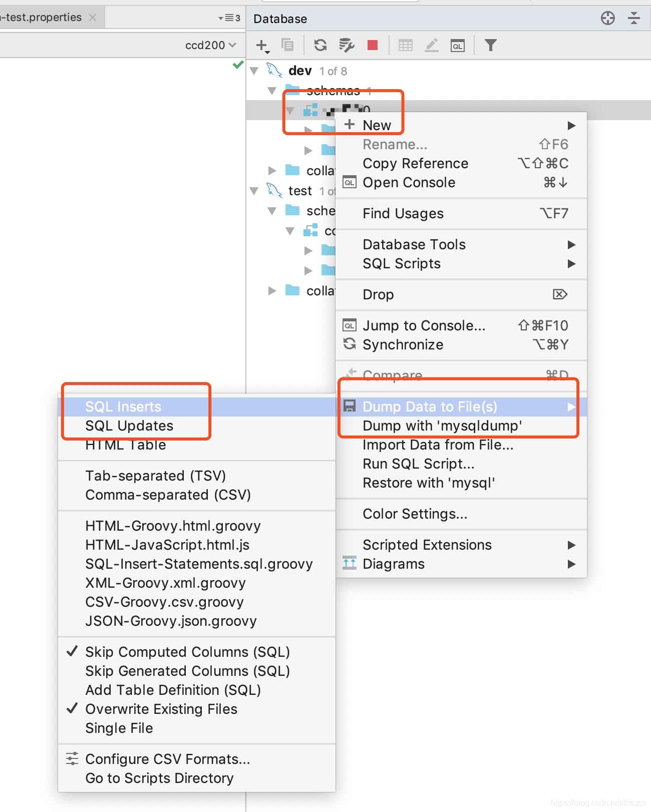This screenshot has width=651, height=812.
Task: Click the filter funnel icon
Action: 491,45
